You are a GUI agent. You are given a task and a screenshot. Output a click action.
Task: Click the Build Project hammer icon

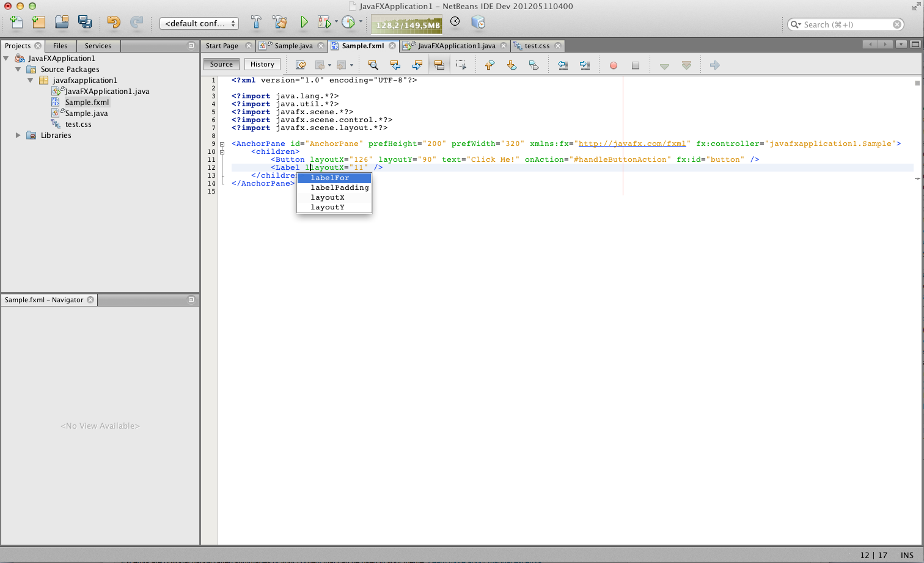coord(256,23)
